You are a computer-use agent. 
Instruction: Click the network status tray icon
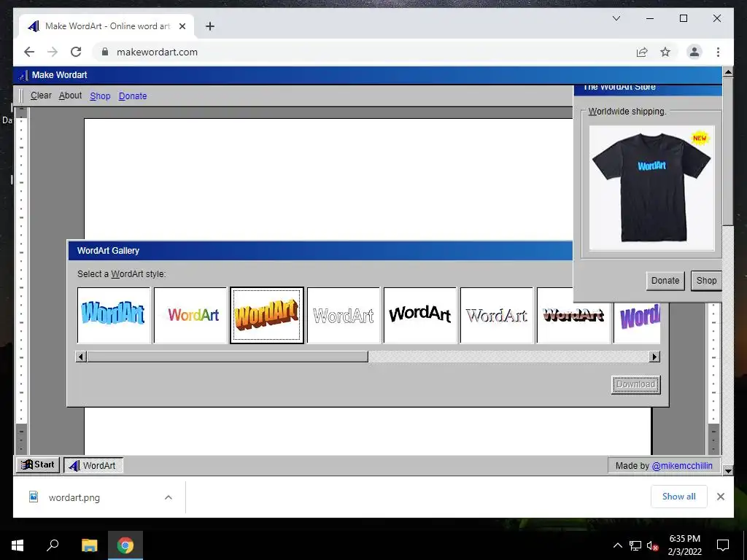tap(635, 545)
